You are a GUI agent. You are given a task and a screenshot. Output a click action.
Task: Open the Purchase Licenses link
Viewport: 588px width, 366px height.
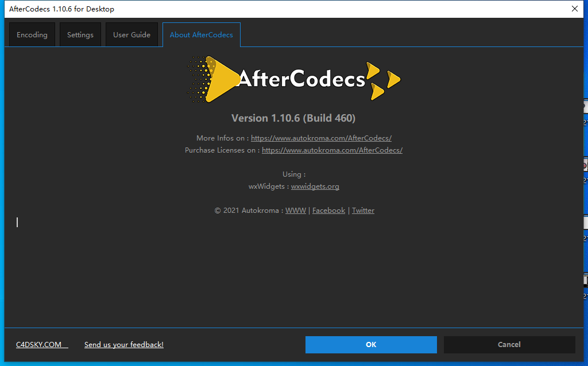coord(332,150)
